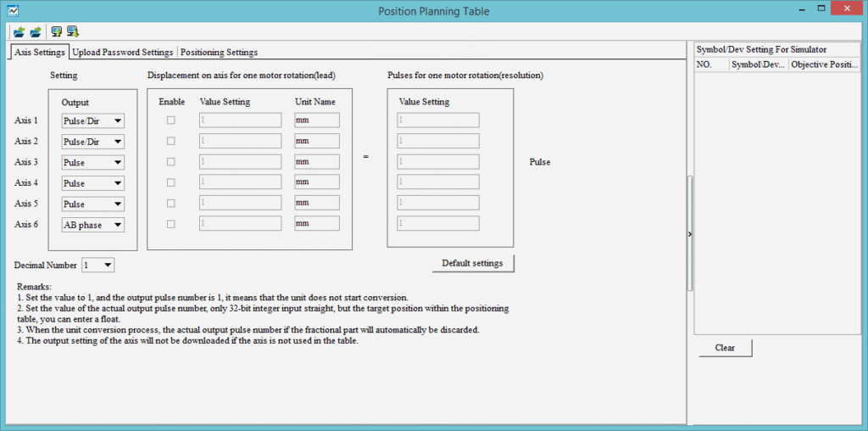The image size is (868, 431).
Task: Select the Symbol\Dev column header
Action: (758, 64)
